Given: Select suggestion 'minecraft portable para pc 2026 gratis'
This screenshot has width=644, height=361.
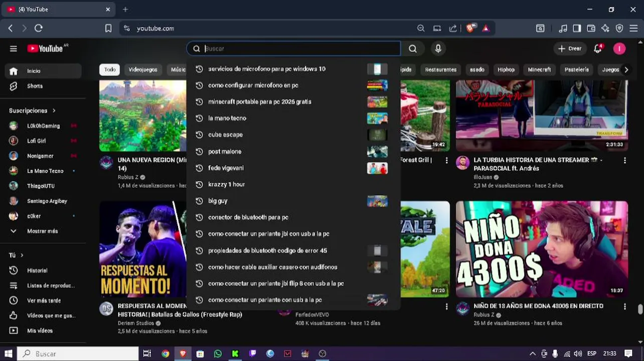Looking at the screenshot, I should [293, 102].
